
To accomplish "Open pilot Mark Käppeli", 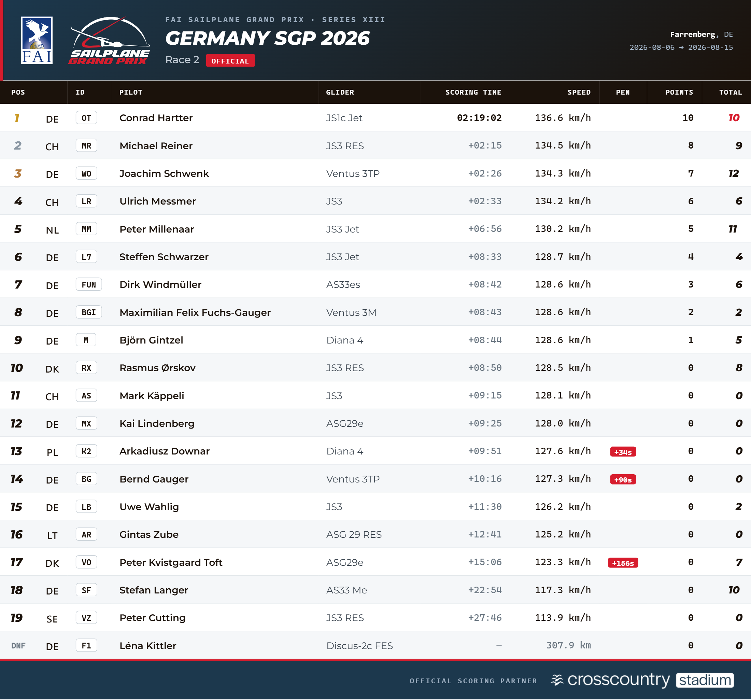I will [x=152, y=396].
